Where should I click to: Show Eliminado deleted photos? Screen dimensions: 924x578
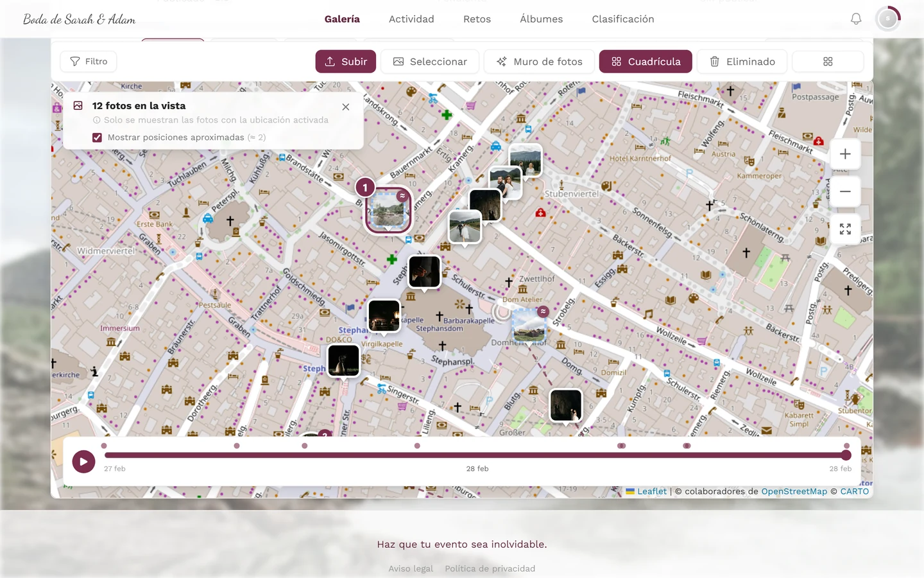pyautogui.click(x=742, y=62)
